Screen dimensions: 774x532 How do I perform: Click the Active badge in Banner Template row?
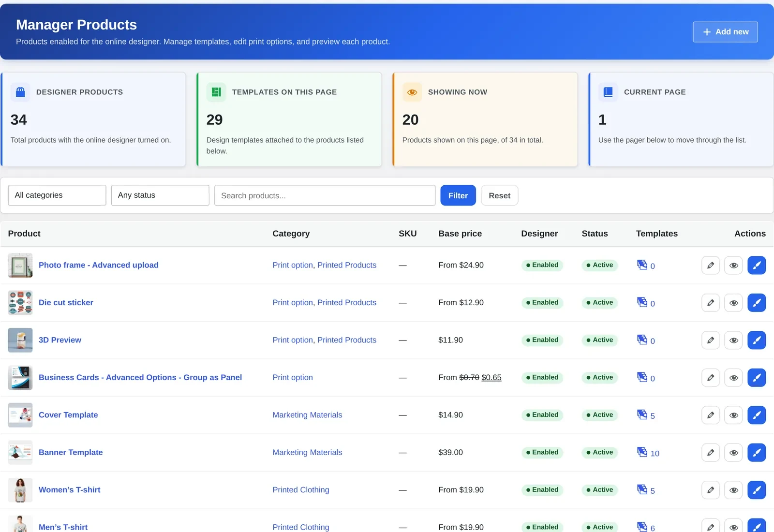[600, 453]
